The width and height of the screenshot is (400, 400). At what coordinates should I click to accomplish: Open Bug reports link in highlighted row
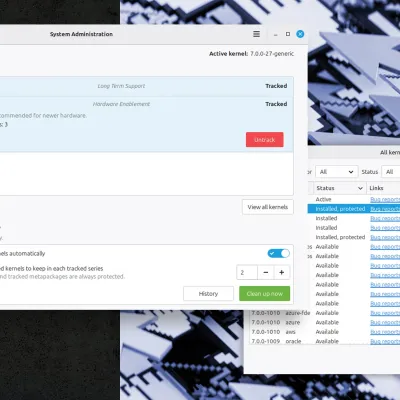pyautogui.click(x=385, y=209)
